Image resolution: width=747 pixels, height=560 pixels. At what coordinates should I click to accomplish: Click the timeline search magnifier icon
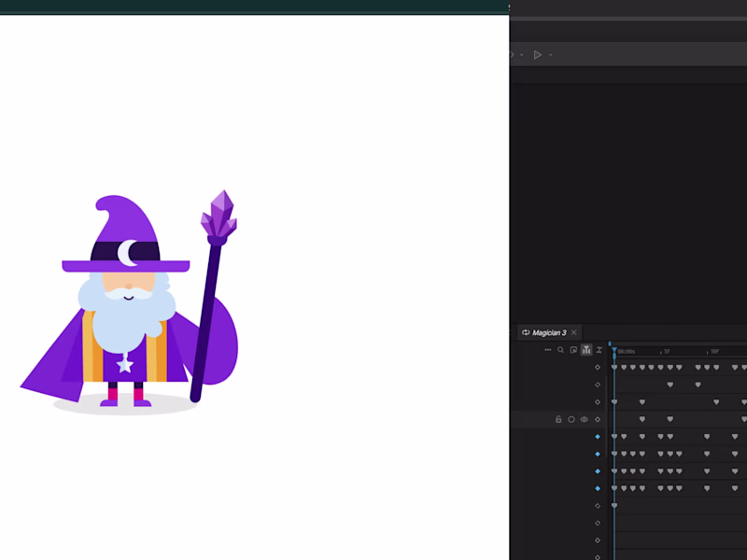tap(561, 350)
